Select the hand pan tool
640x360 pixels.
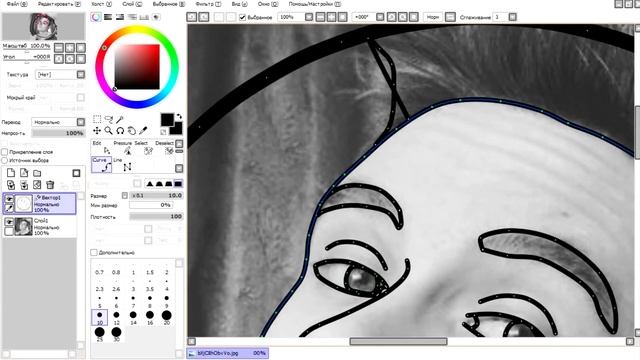[131, 131]
